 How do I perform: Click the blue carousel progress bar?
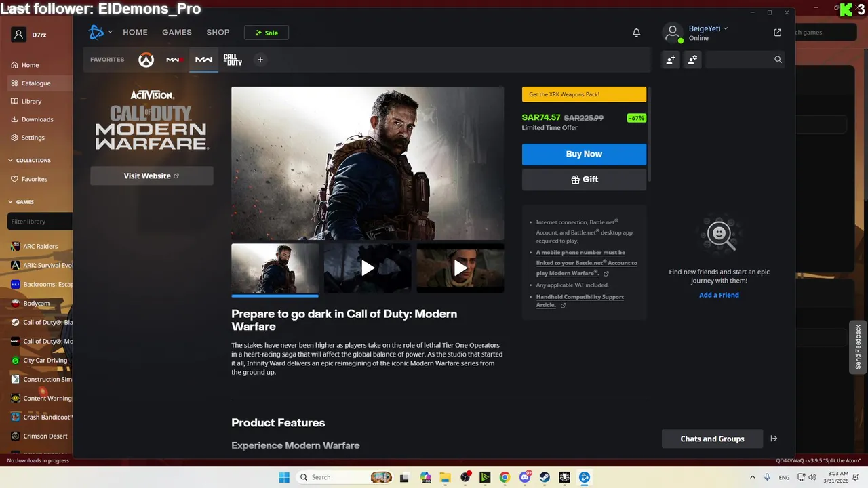click(275, 296)
